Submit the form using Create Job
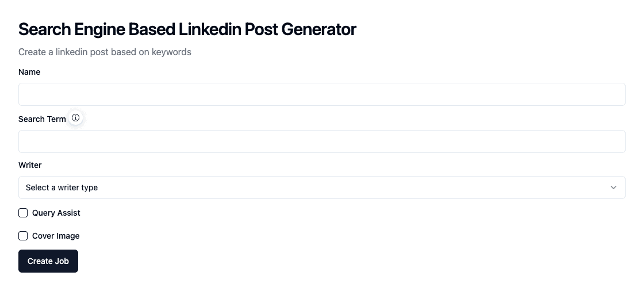The height and width of the screenshot is (291, 644). pyautogui.click(x=48, y=261)
